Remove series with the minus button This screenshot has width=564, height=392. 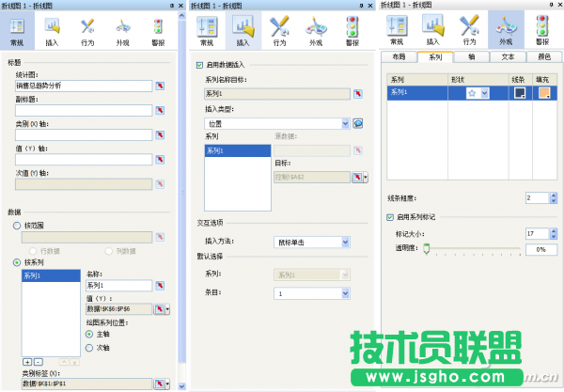pos(39,362)
